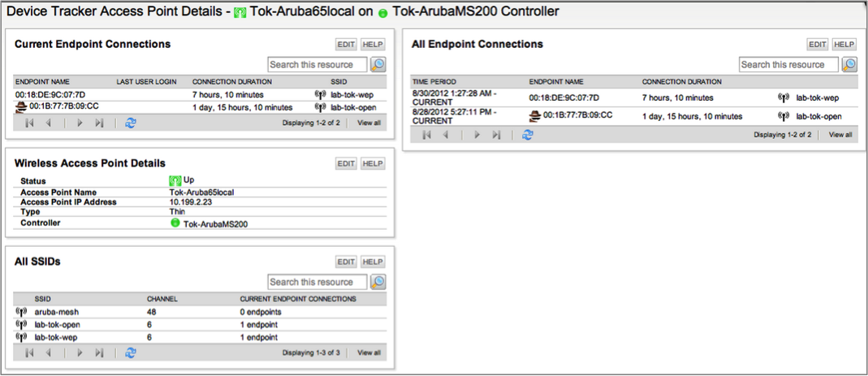Click 0 endpoints for aruba-mesh
The image size is (868, 376).
(261, 312)
